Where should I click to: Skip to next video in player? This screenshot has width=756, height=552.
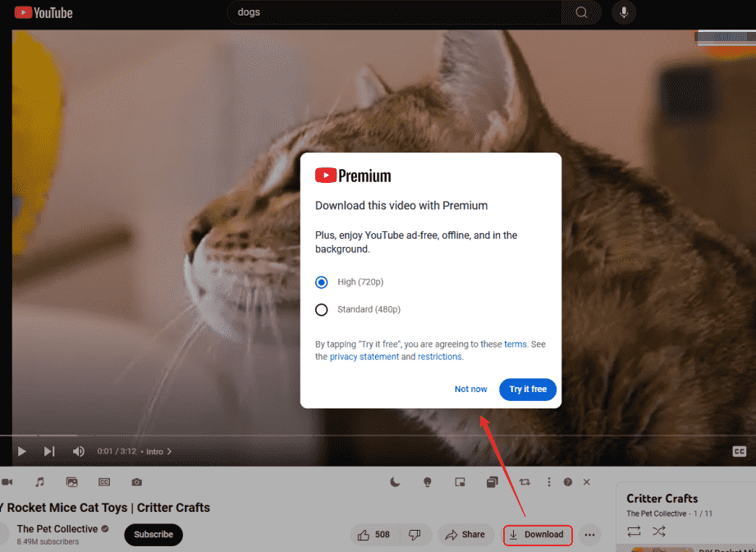point(49,451)
